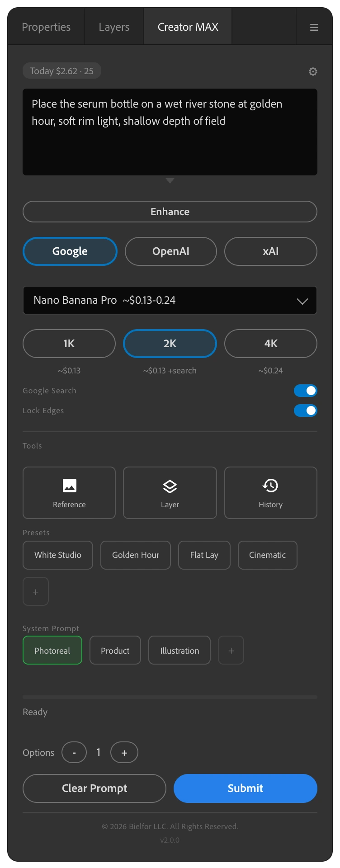
Task: Apply the White Studio preset
Action: pyautogui.click(x=58, y=555)
